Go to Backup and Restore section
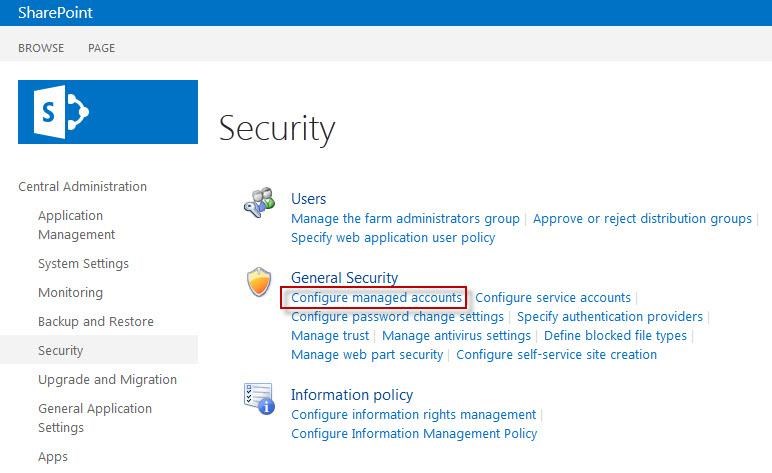The width and height of the screenshot is (772, 473). [x=96, y=321]
